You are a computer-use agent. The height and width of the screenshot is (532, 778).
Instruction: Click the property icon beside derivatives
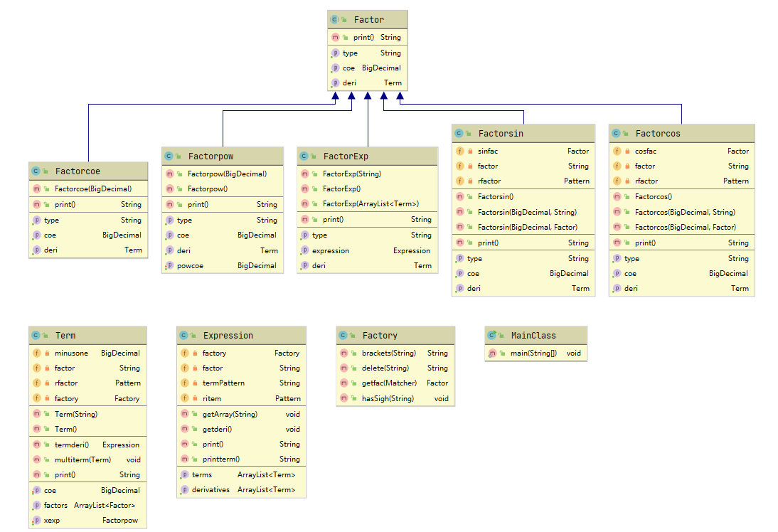pyautogui.click(x=185, y=489)
